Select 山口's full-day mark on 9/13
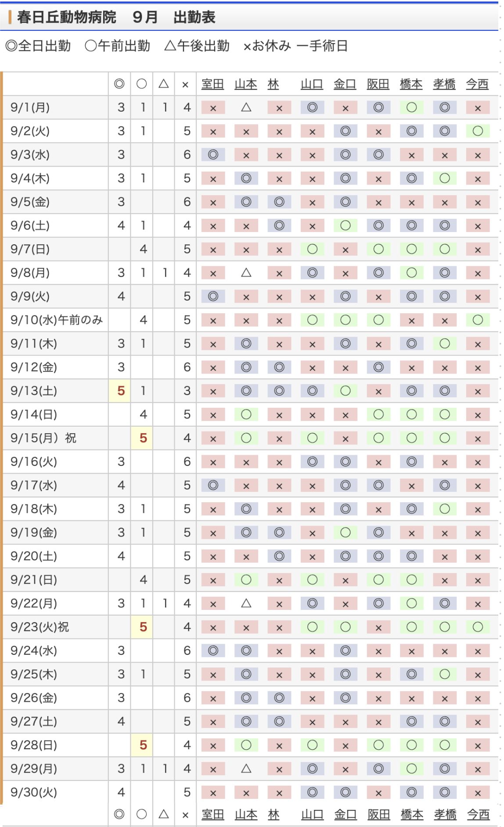Screen dimensions: 504x827 tap(312, 391)
